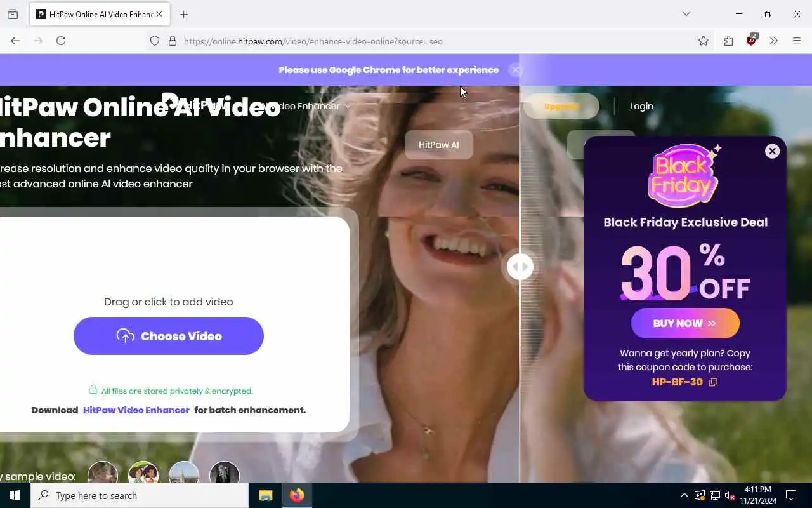This screenshot has height=508, width=812.
Task: Open the HitPaw Video Enhancer download link
Action: click(x=136, y=410)
